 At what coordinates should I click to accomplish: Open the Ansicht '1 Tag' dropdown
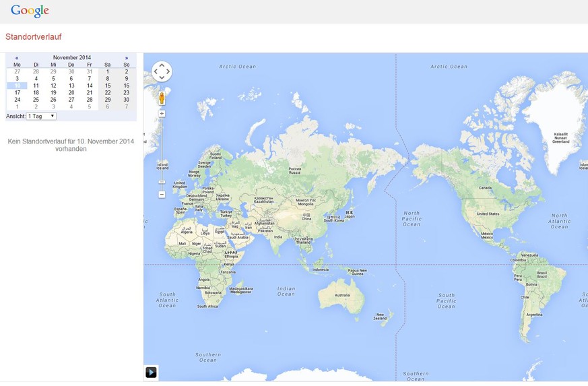pos(41,117)
